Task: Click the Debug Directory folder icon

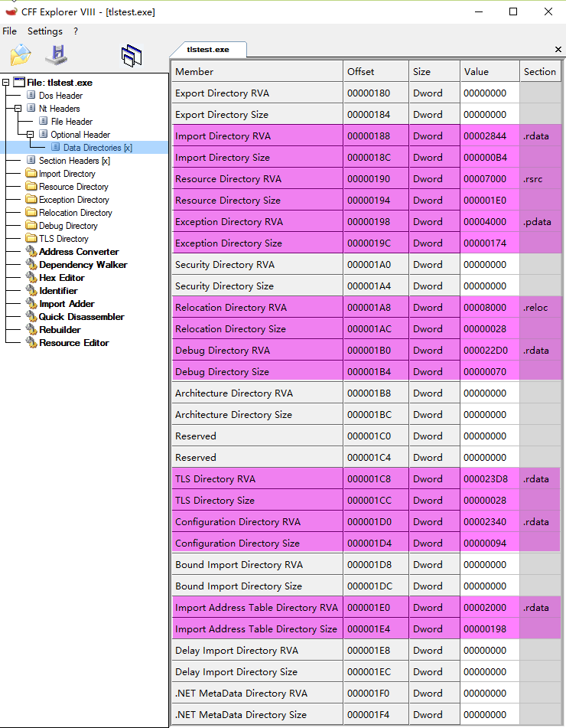Action: pos(31,225)
